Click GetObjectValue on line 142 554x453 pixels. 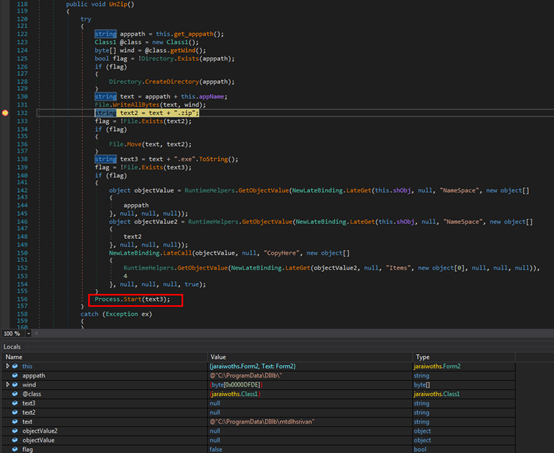point(264,190)
